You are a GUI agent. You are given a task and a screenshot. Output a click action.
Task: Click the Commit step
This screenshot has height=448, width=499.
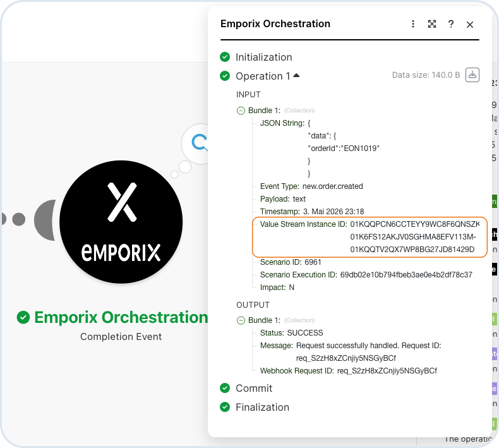[254, 388]
